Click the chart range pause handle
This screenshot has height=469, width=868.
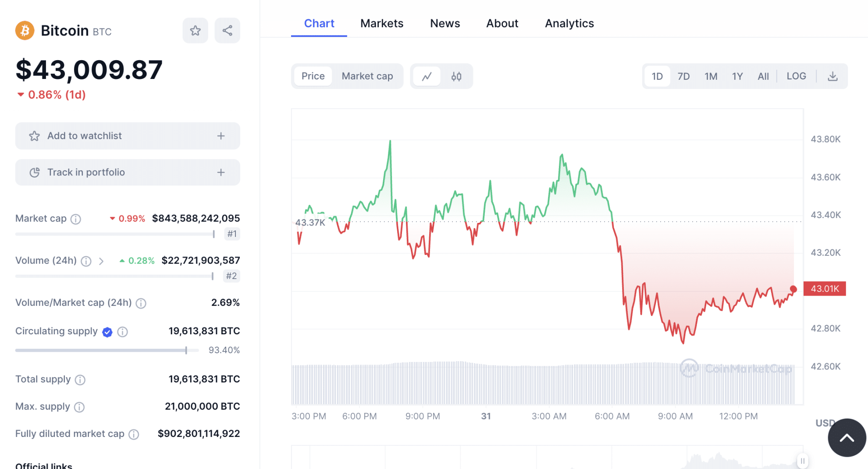pyautogui.click(x=803, y=461)
